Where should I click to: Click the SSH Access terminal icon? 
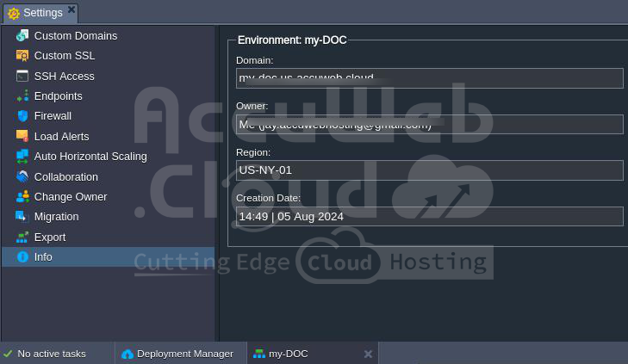22,76
